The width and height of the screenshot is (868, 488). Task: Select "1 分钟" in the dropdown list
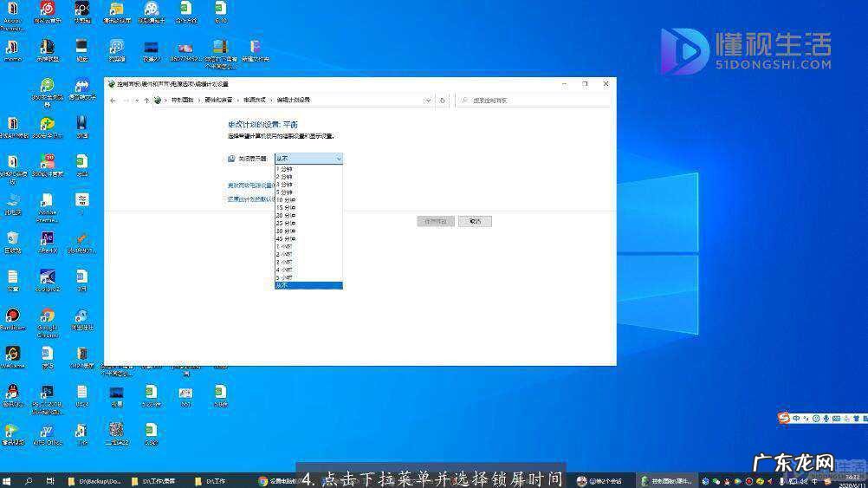click(x=285, y=169)
